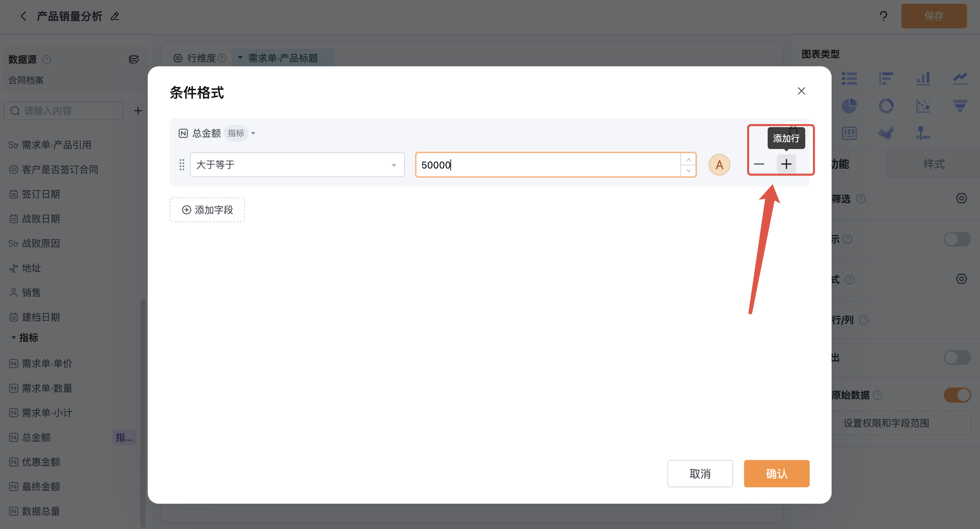Decrease the value with stepper down arrow
The width and height of the screenshot is (980, 529).
click(688, 171)
